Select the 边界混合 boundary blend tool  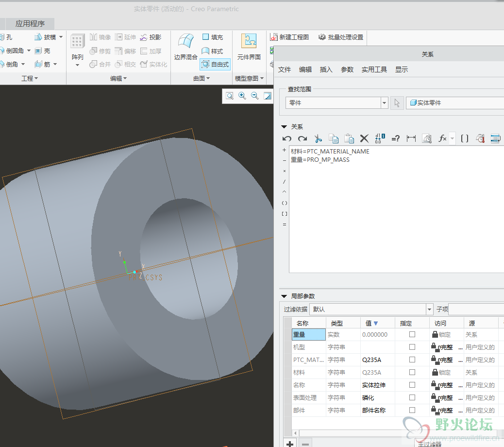pos(186,47)
